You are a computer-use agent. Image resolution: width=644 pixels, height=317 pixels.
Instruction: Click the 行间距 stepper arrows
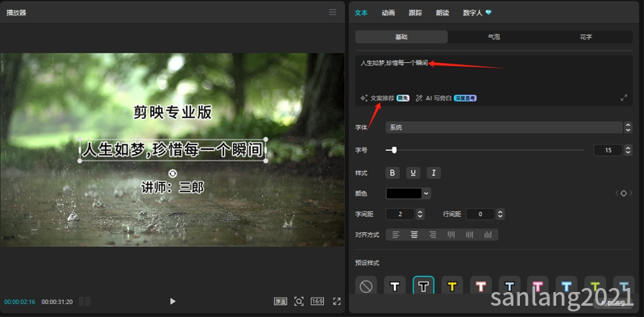(500, 214)
